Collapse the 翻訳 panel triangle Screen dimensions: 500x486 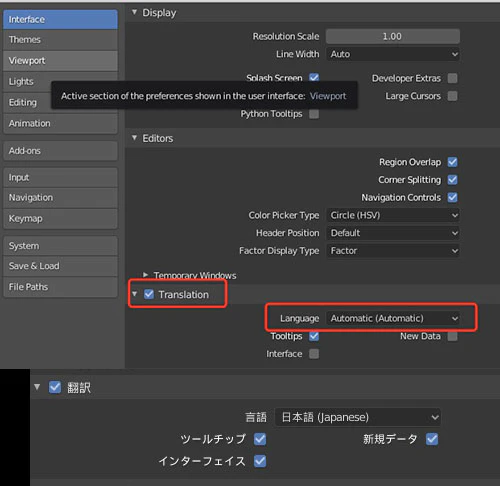coord(37,387)
